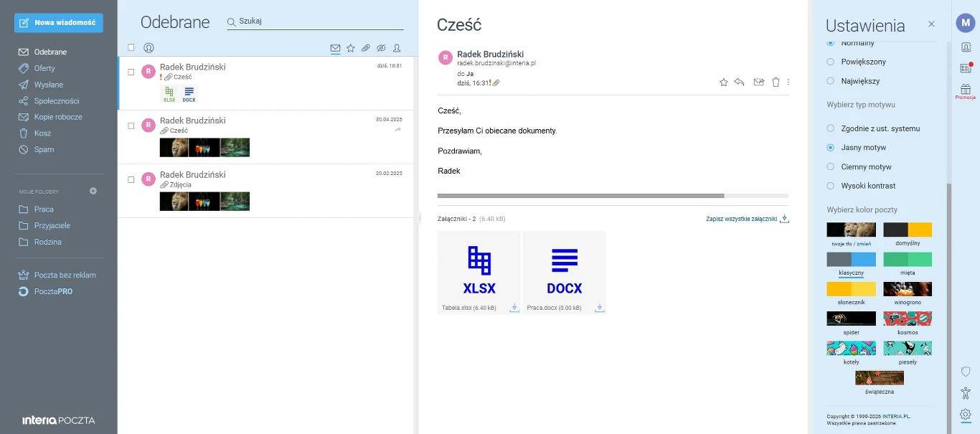Delete the open message with trash icon
The image size is (980, 434).
[776, 82]
